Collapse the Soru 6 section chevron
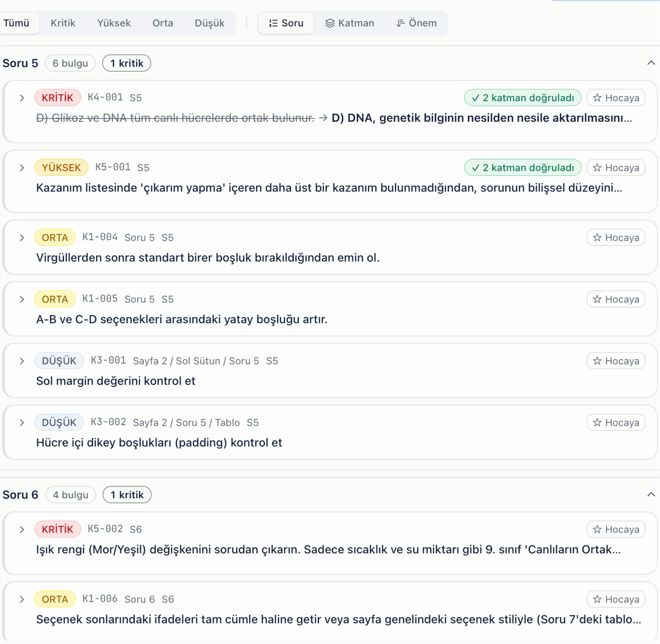The height and width of the screenshot is (644, 660). [x=651, y=494]
